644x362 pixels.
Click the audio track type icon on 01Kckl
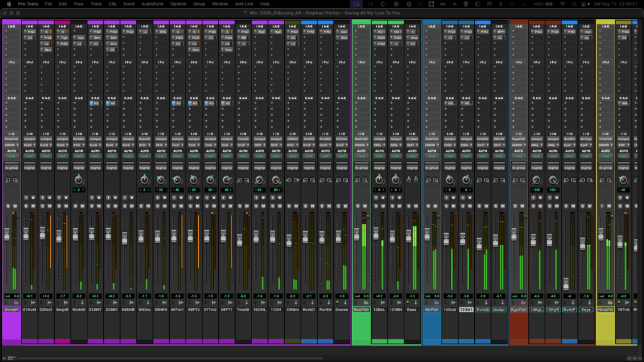33,302
